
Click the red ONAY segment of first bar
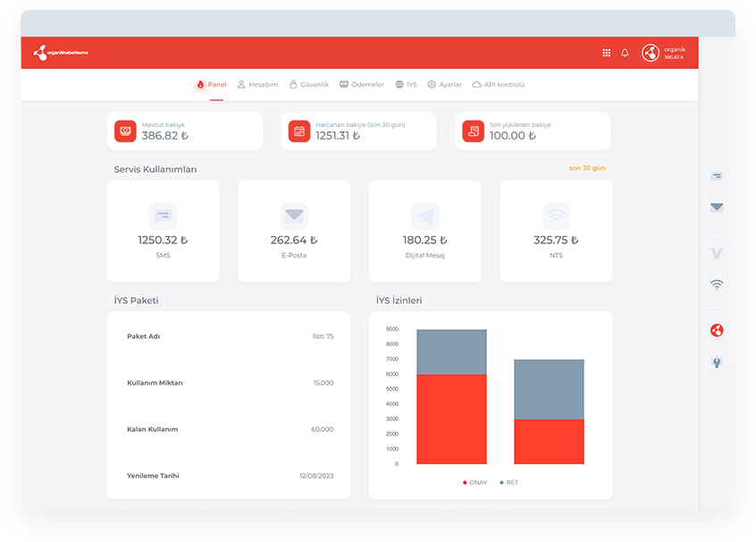[x=451, y=419]
